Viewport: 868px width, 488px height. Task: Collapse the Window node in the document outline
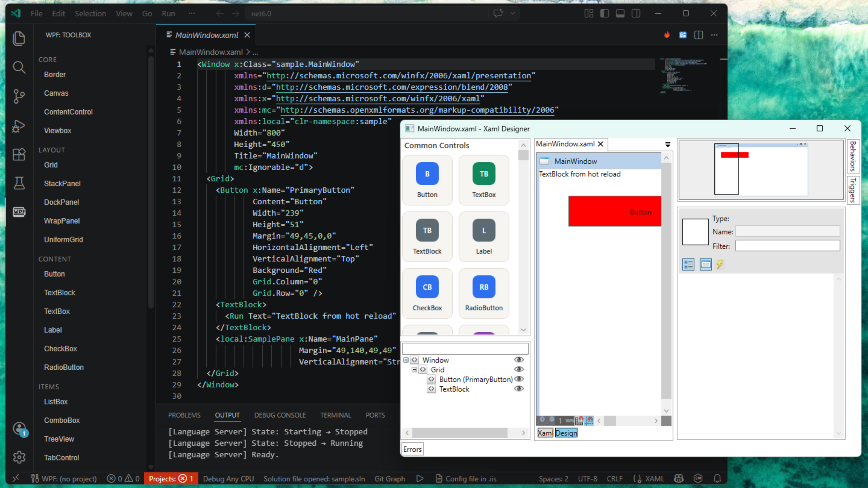point(406,360)
